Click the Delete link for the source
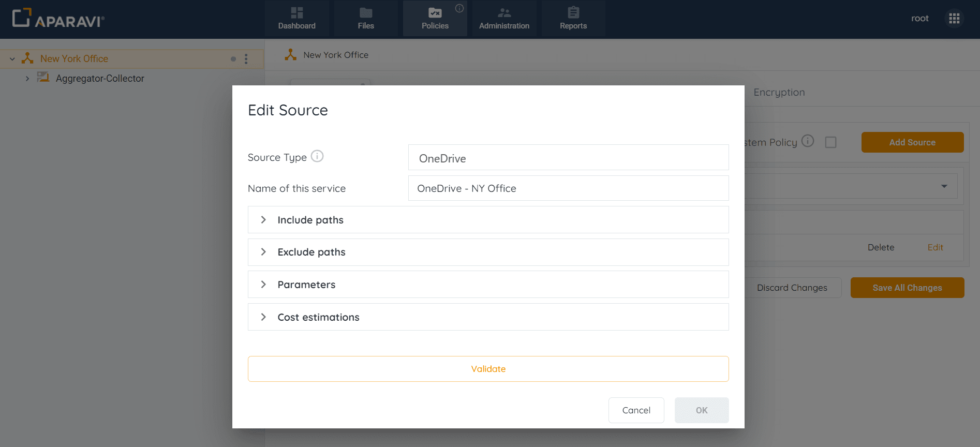The image size is (980, 447). click(x=881, y=247)
